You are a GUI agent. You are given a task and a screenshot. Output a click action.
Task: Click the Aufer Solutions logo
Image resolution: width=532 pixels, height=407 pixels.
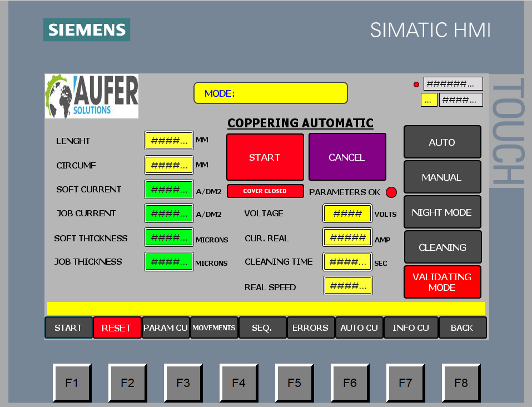coord(92,96)
